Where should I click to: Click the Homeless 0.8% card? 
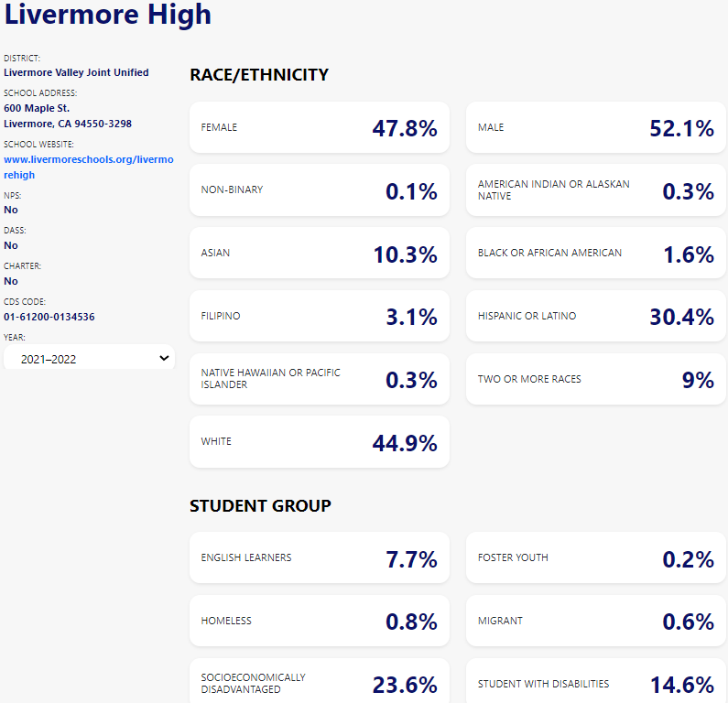(x=319, y=622)
